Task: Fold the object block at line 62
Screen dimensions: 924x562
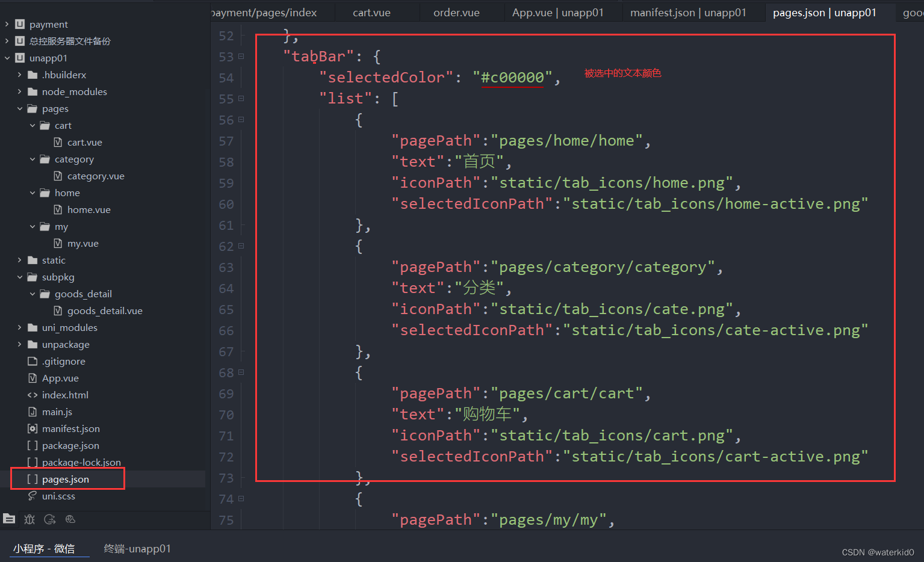Action: click(241, 246)
